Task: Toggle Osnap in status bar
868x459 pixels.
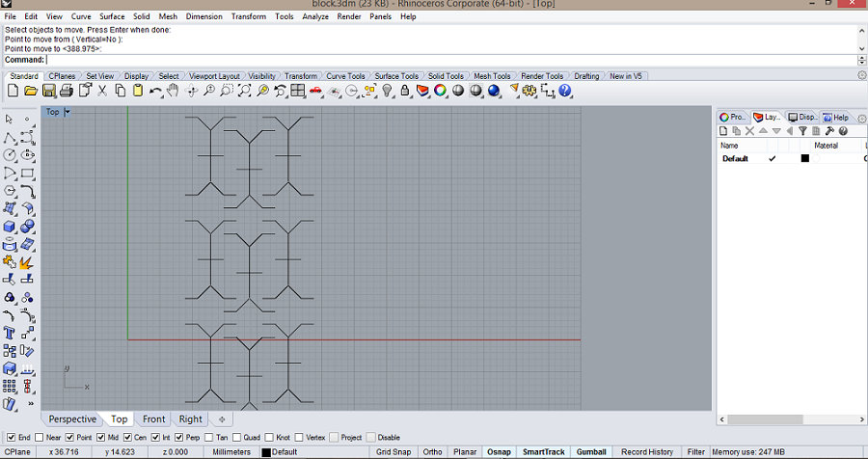Action: pos(499,452)
